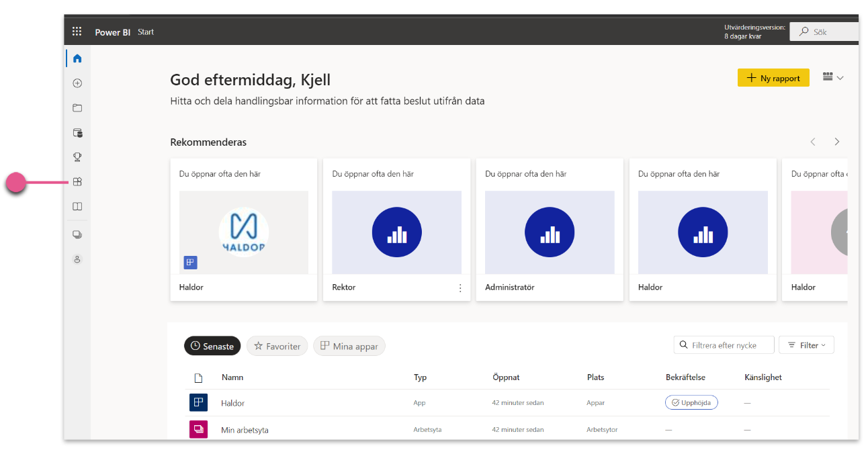Screen dimensions: 868x452
Task: Sort the list by the Öppnat column
Action: pyautogui.click(x=506, y=377)
